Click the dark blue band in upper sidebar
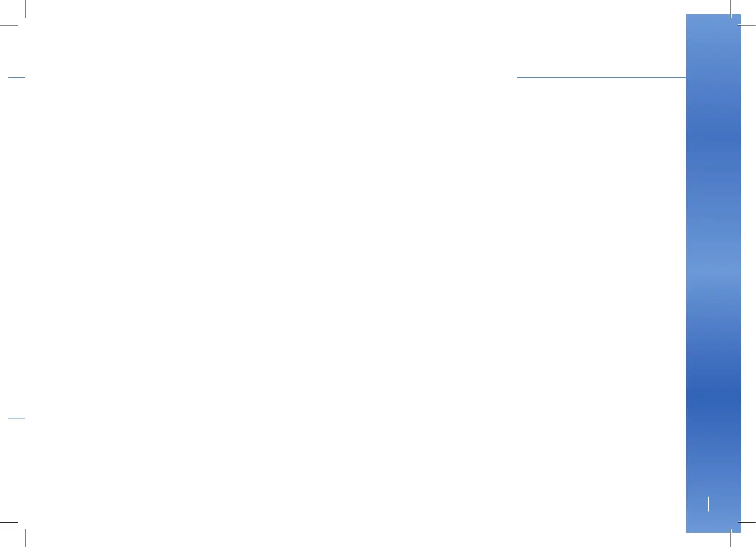The height and width of the screenshot is (547, 756). 713,135
